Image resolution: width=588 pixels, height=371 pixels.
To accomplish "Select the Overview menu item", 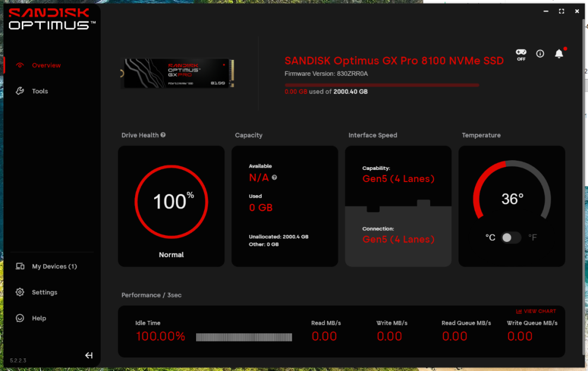I will pos(46,65).
